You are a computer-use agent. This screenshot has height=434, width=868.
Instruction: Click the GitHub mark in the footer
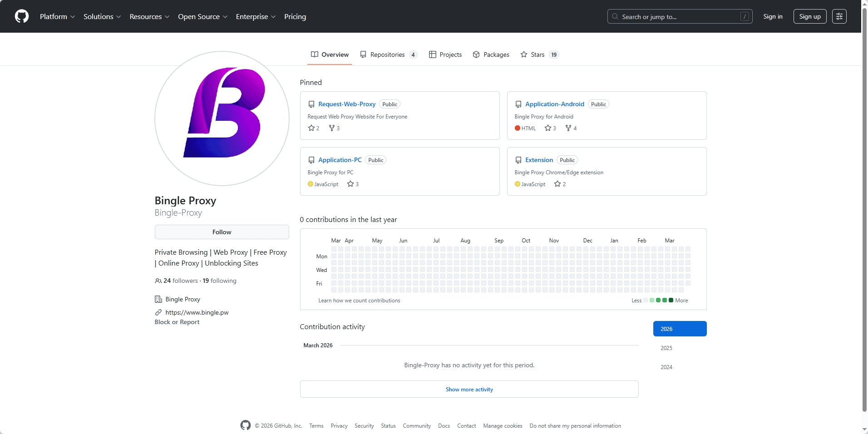pos(246,425)
